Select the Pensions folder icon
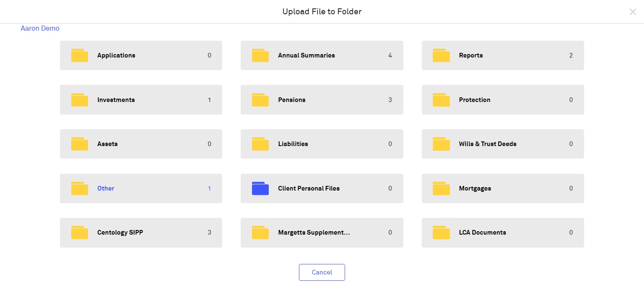This screenshot has height=290, width=644. click(260, 100)
